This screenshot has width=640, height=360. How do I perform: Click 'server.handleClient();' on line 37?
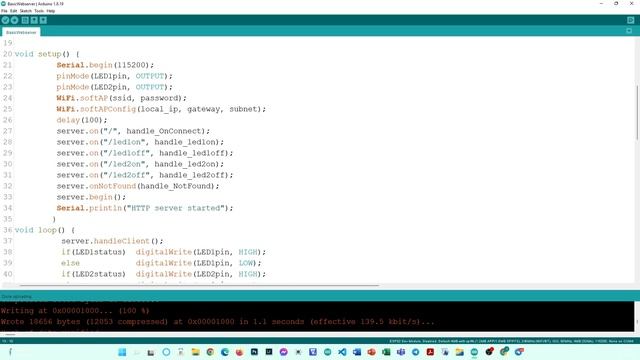[112, 241]
